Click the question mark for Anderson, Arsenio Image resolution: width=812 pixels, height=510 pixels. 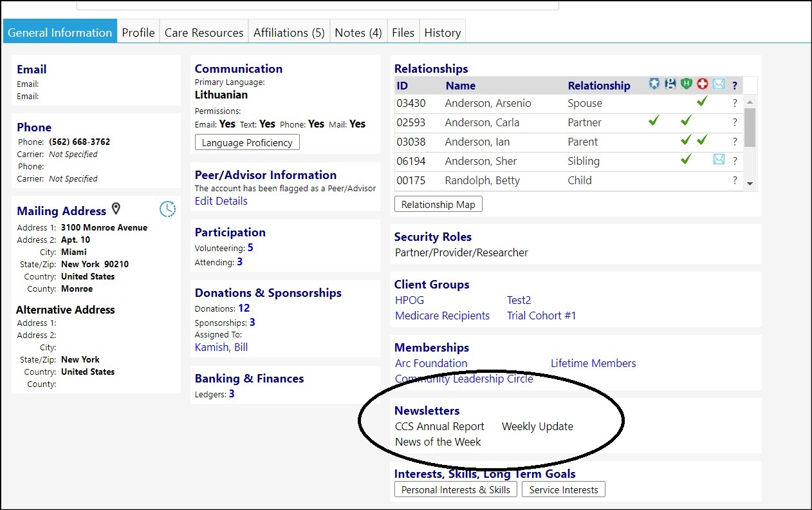pos(735,103)
